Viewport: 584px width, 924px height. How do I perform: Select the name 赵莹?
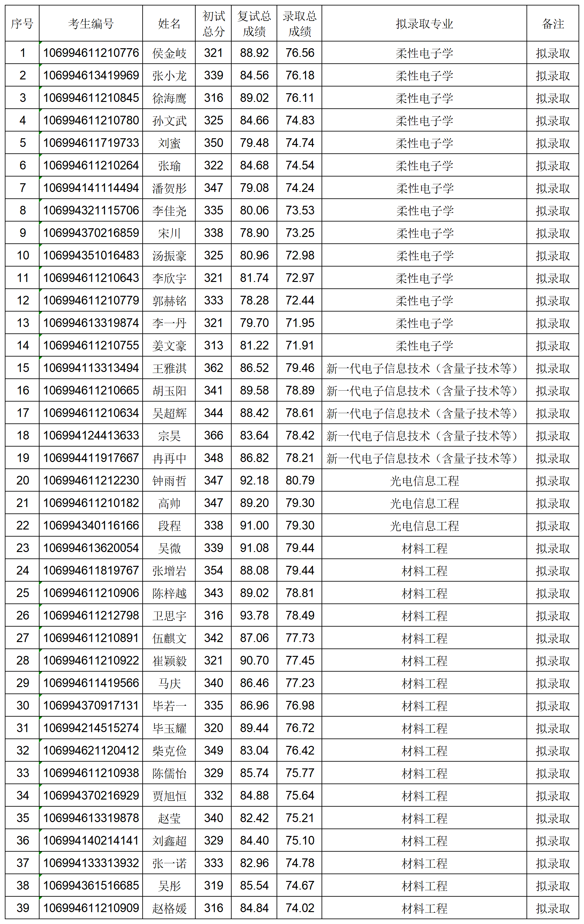pyautogui.click(x=169, y=818)
